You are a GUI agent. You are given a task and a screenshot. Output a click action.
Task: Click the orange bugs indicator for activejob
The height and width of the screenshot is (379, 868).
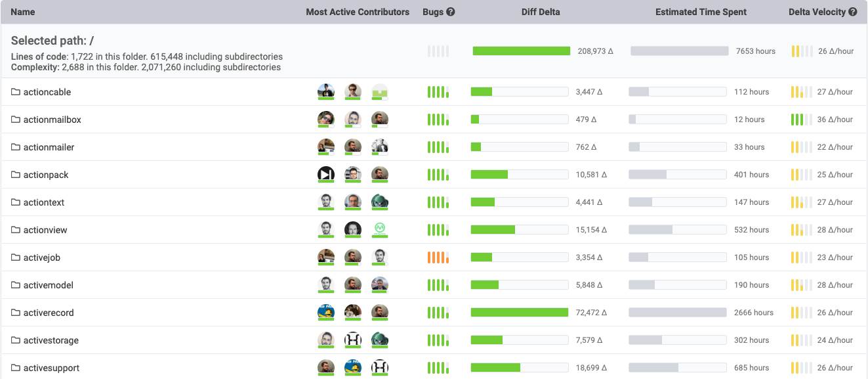(438, 257)
